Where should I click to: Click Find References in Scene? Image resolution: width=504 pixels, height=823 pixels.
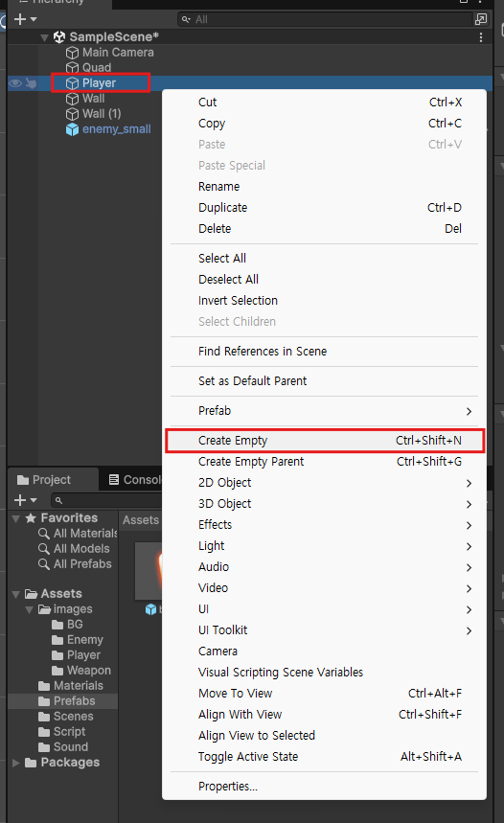click(x=325, y=351)
